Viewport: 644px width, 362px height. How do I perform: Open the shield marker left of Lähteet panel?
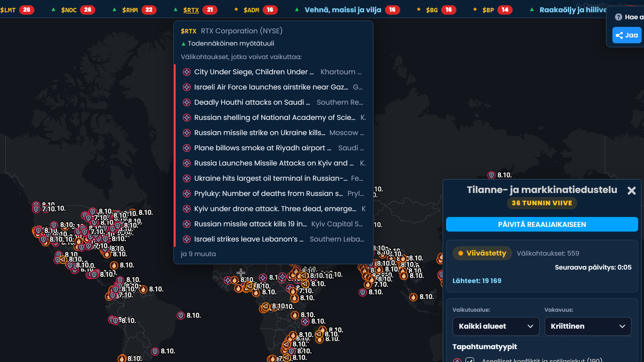[x=441, y=275]
